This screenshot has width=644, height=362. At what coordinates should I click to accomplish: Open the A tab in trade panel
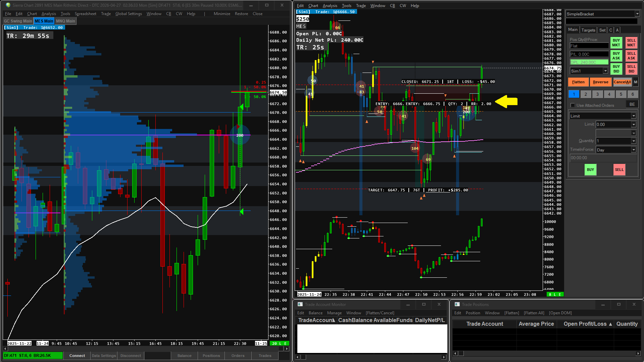coord(617,30)
